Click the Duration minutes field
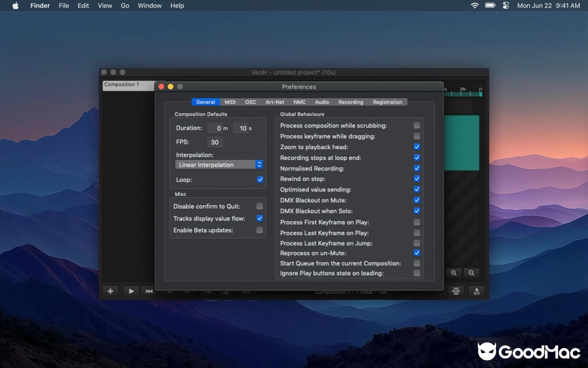Image resolution: width=588 pixels, height=368 pixels. pos(215,128)
